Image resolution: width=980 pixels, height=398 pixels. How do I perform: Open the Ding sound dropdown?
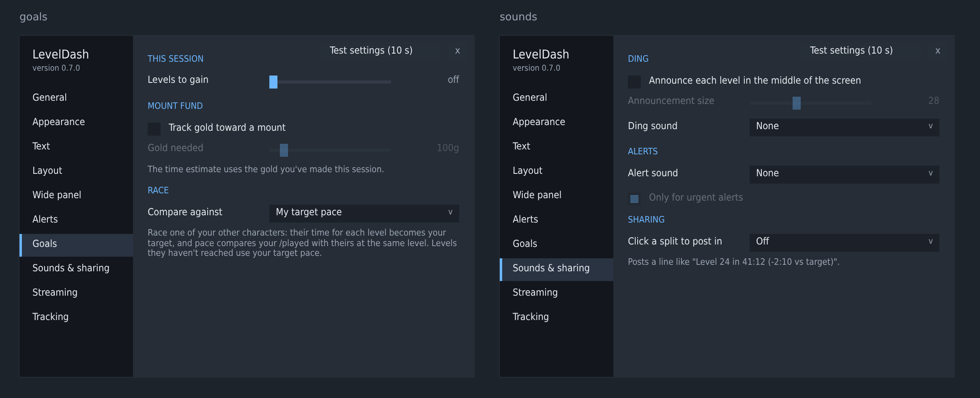[845, 127]
